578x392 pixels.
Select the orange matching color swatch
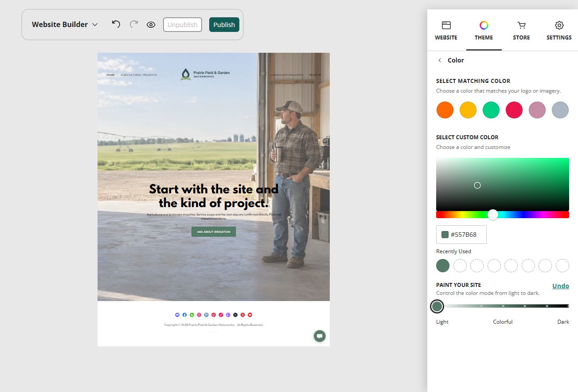pyautogui.click(x=445, y=110)
